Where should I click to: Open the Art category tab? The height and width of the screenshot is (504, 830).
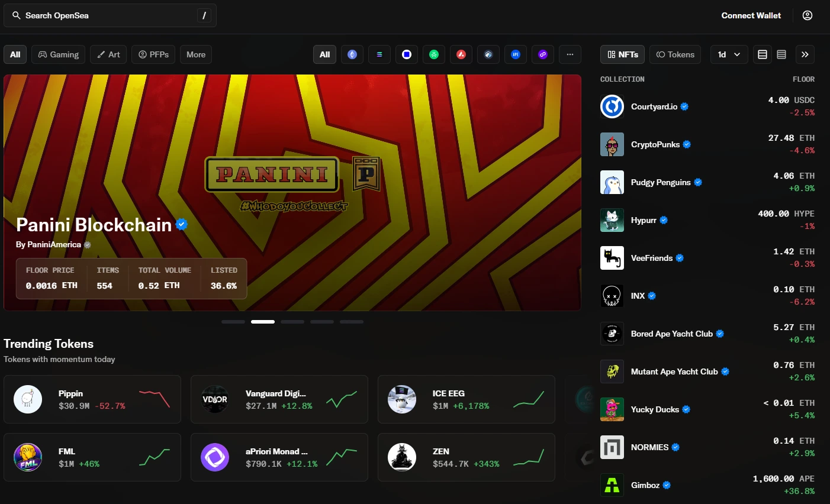point(108,54)
